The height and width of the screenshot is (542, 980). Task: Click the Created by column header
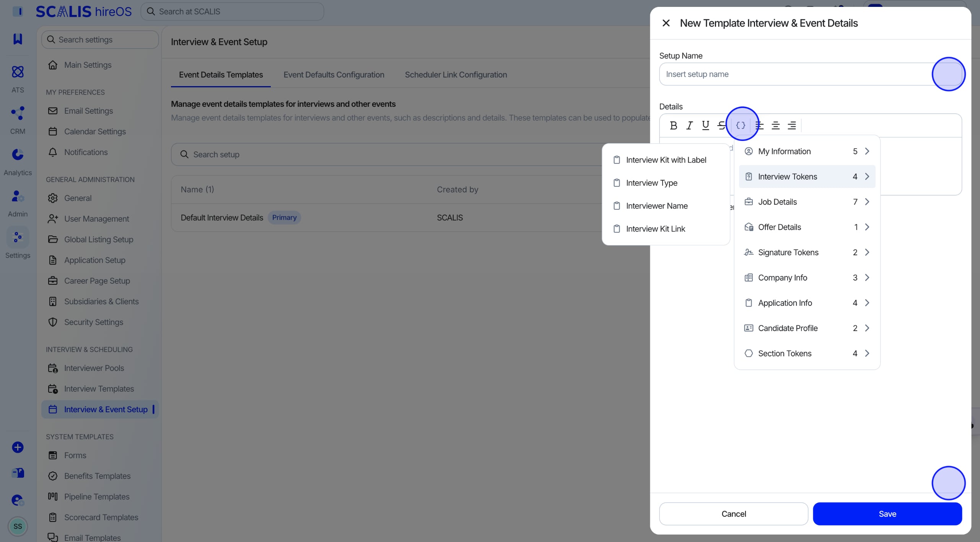click(x=457, y=189)
